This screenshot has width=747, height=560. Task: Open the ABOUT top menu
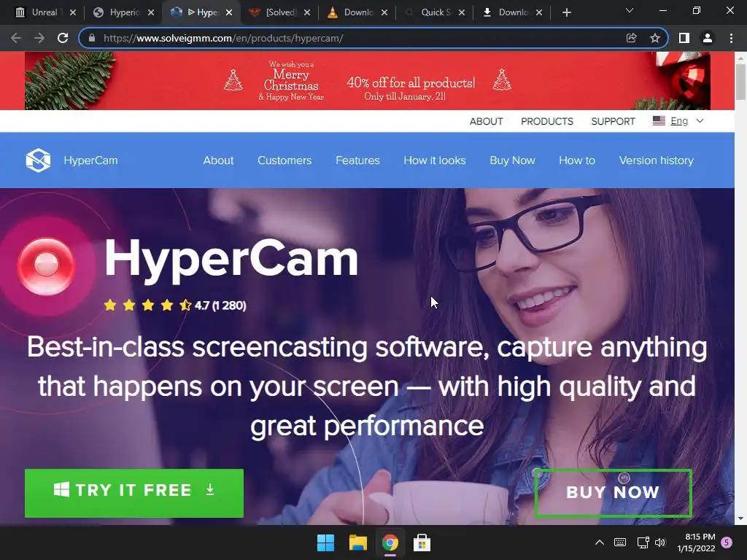coord(486,121)
